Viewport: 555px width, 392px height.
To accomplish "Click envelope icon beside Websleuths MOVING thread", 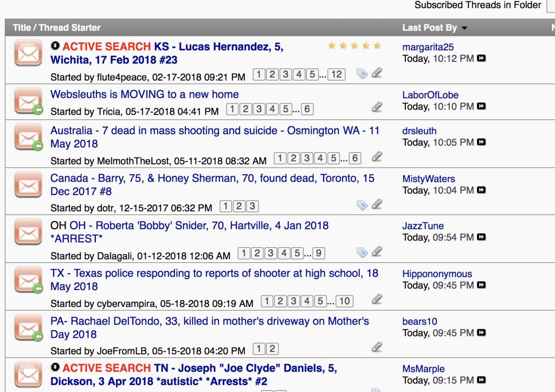I will (x=28, y=102).
